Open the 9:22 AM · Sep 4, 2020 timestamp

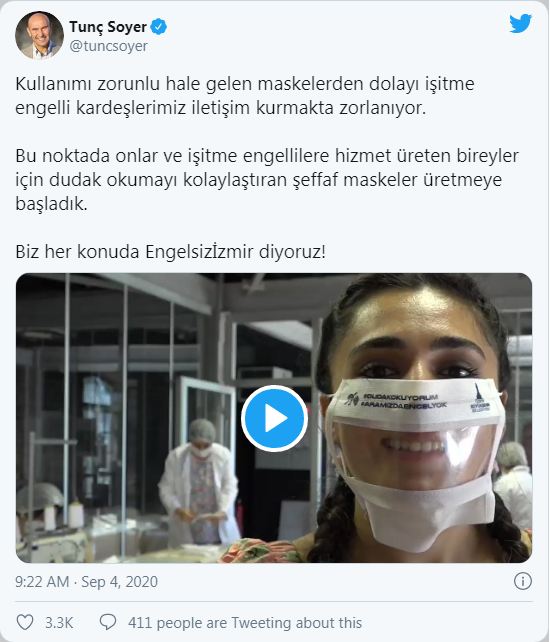click(86, 581)
